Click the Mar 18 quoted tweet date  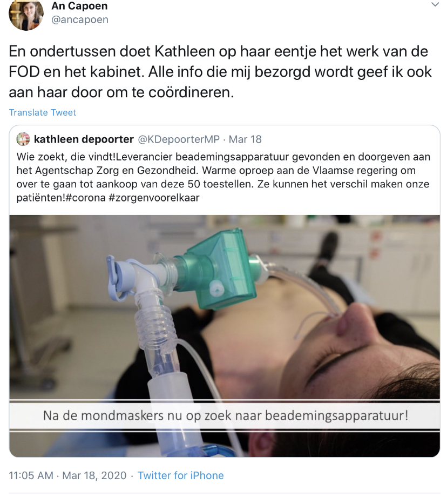pyautogui.click(x=245, y=139)
